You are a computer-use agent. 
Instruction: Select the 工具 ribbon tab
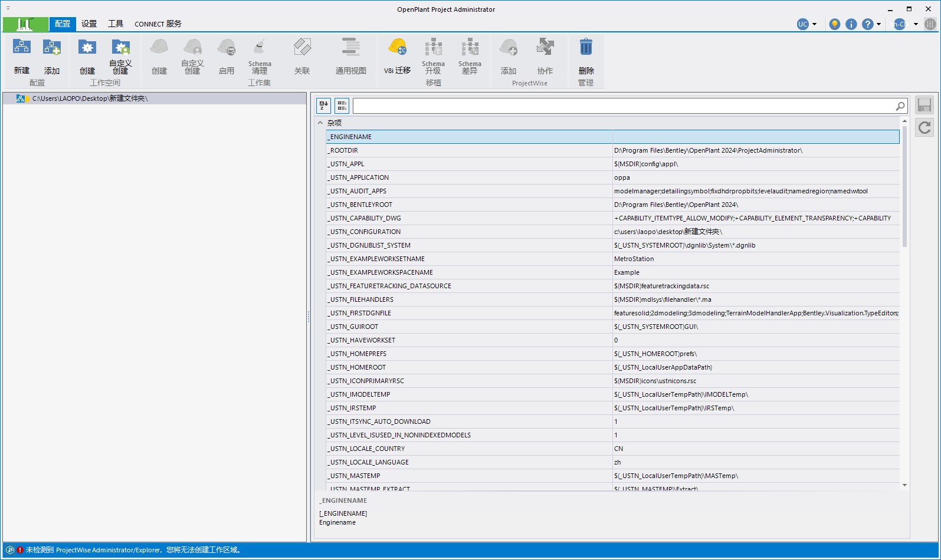click(x=116, y=24)
